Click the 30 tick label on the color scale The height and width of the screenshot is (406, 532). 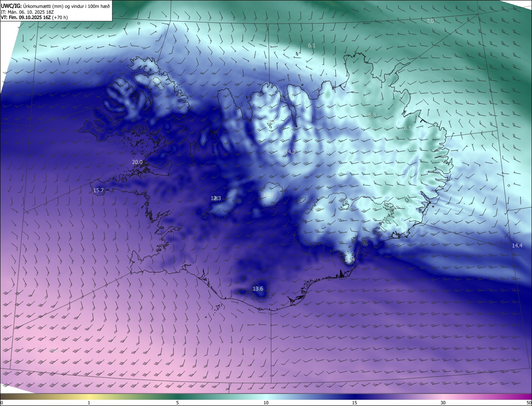pos(443,403)
